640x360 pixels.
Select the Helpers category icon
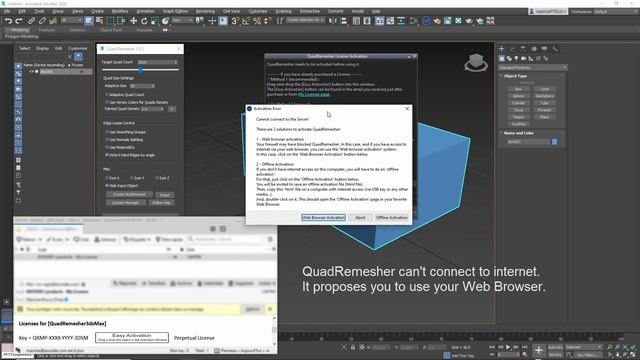(531, 58)
